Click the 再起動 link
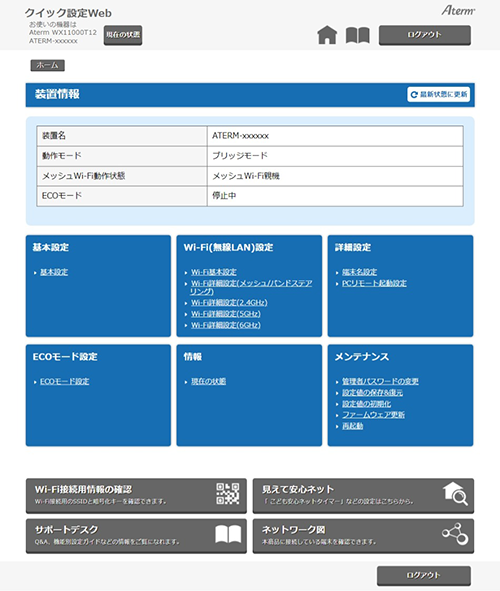The width and height of the screenshot is (500, 591). 352,426
